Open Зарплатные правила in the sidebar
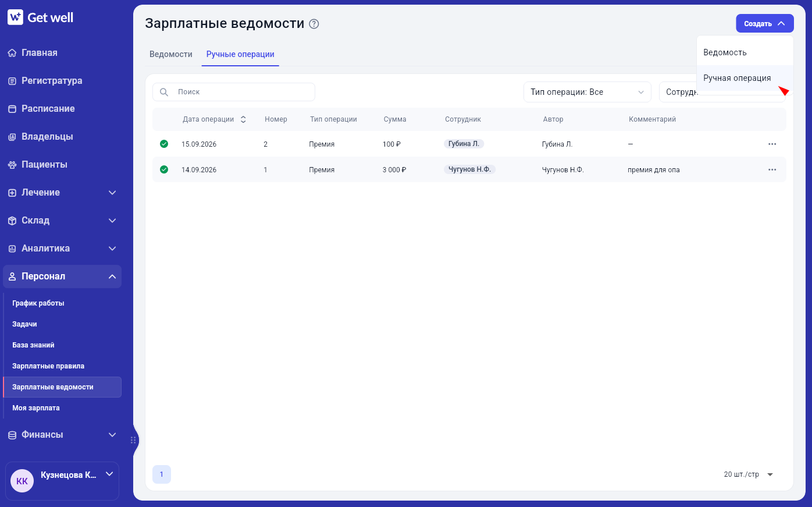The height and width of the screenshot is (507, 812). [48, 366]
